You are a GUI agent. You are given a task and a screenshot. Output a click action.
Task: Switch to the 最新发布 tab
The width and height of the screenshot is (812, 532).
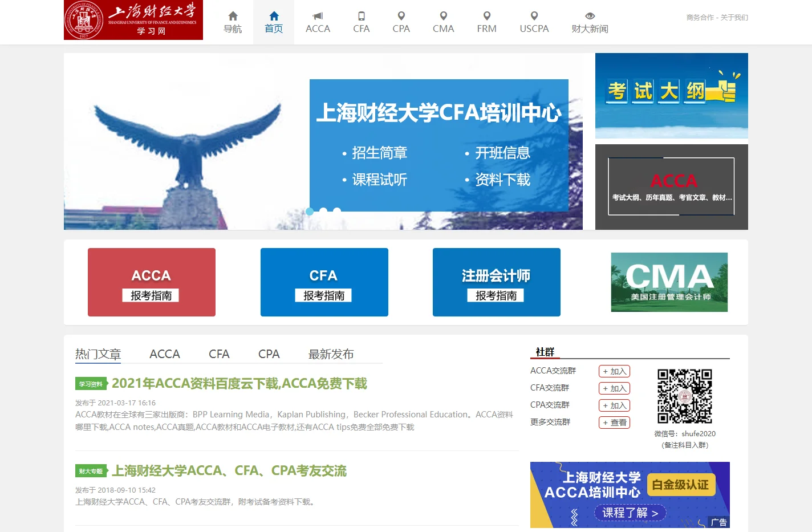tap(331, 354)
